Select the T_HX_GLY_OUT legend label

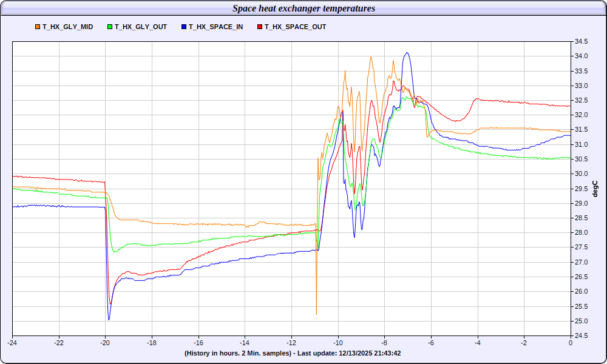point(140,27)
